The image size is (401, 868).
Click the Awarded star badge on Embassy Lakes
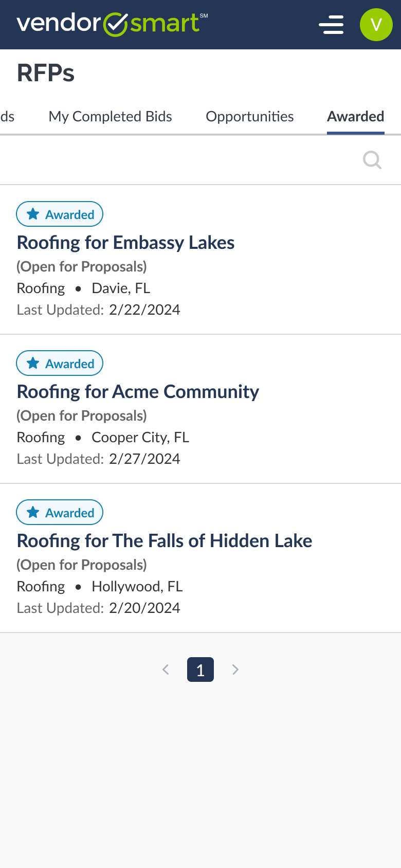coord(60,214)
